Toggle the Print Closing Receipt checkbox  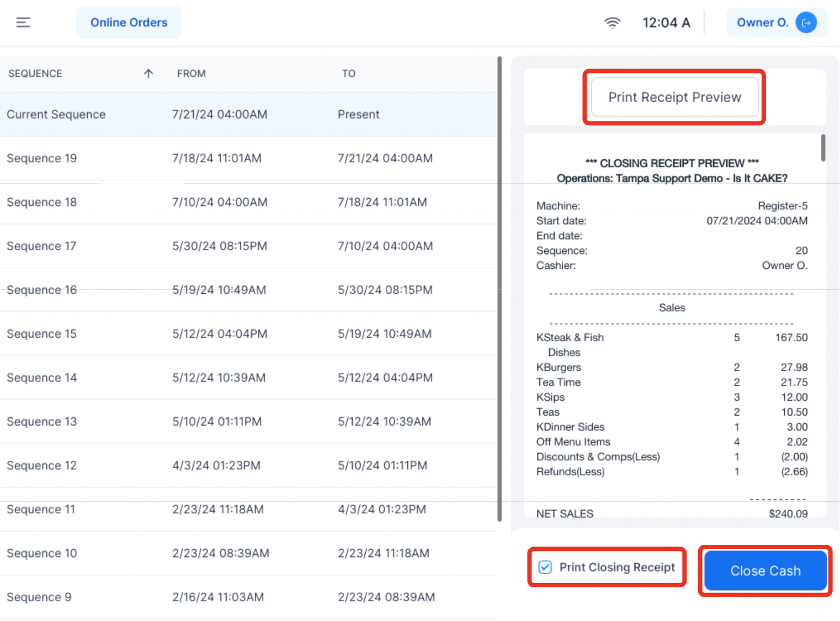pos(545,567)
